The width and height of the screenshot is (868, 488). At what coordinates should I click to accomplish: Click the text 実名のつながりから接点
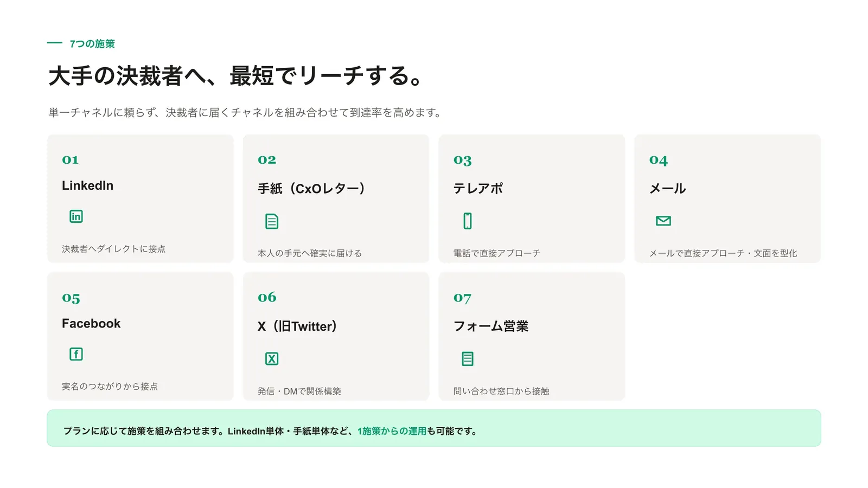point(110,387)
